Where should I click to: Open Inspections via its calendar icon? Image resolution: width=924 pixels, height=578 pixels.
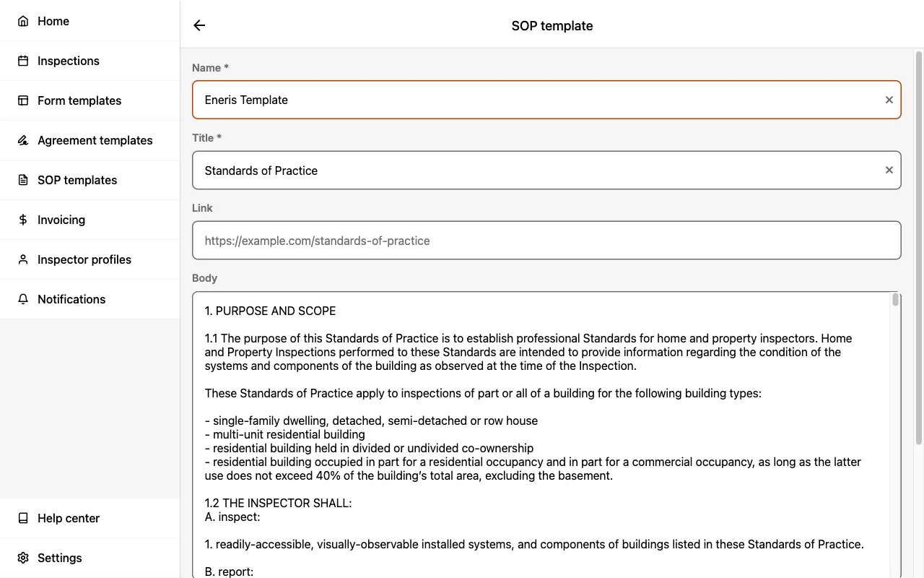tap(23, 61)
